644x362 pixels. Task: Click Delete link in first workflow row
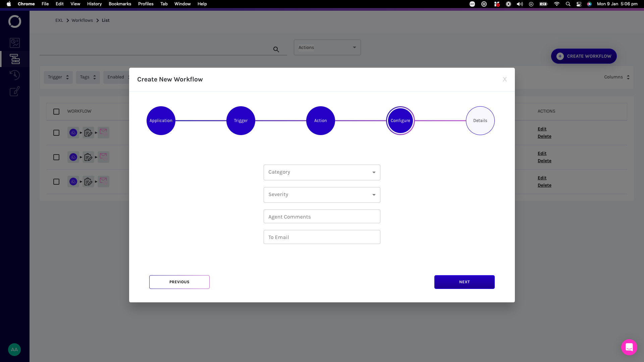coord(544,136)
